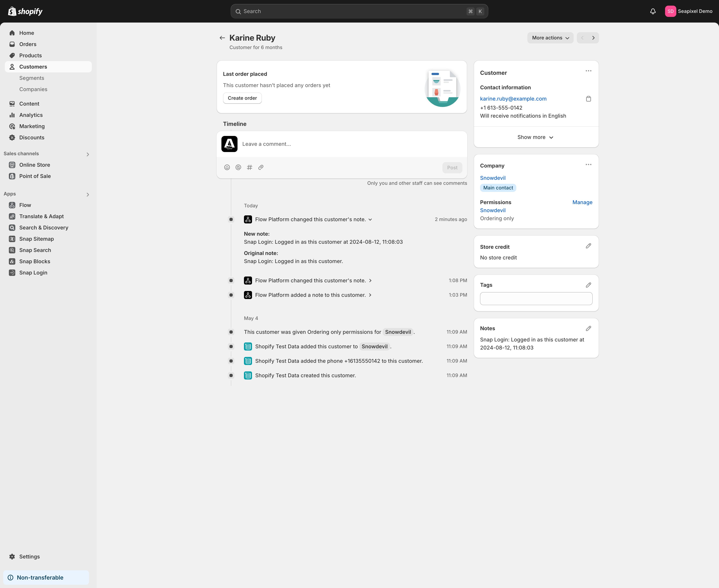The width and height of the screenshot is (719, 588).
Task: Navigate to Analytics
Action: (31, 115)
